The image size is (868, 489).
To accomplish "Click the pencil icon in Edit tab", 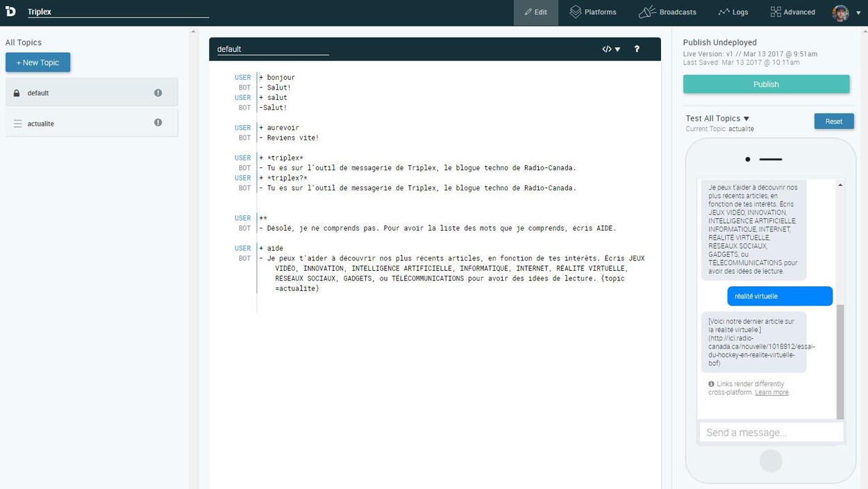I will 528,13.
